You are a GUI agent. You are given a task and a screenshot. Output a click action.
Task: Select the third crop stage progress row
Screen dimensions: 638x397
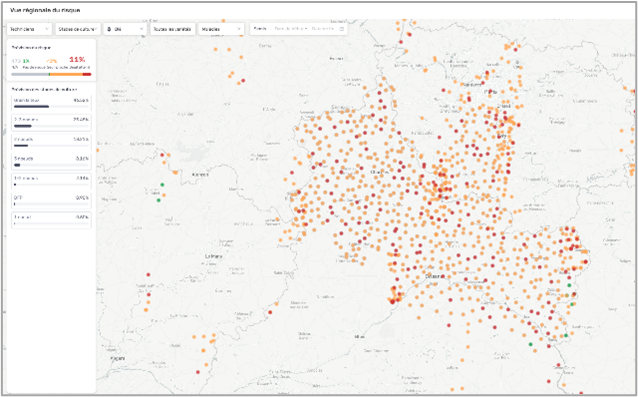pos(51,142)
